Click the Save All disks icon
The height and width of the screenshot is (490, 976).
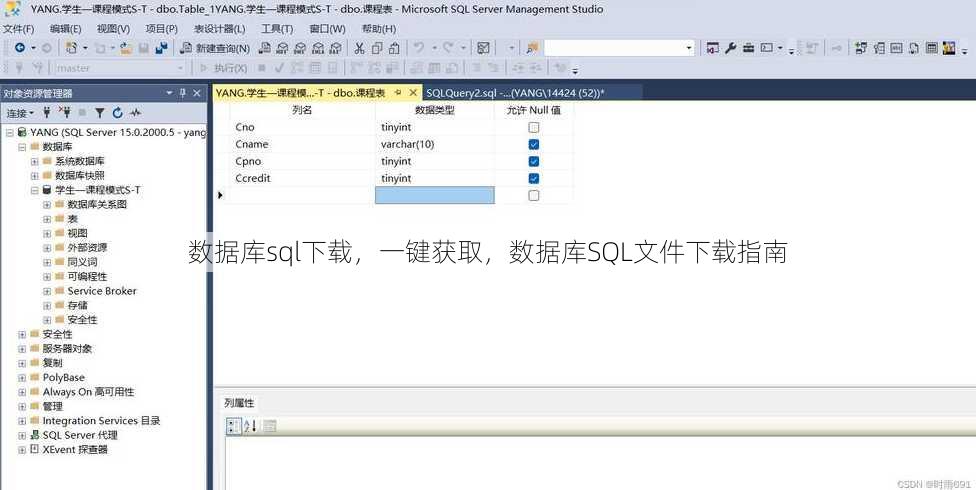(161, 48)
